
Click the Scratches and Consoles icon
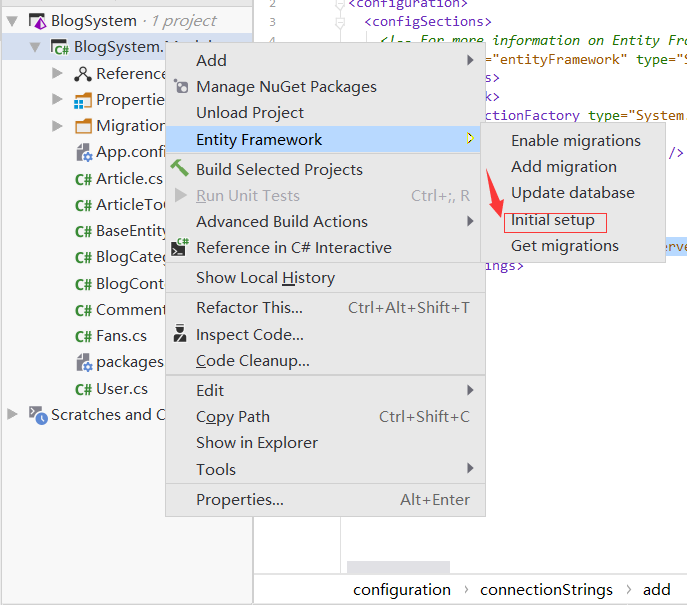[38, 415]
